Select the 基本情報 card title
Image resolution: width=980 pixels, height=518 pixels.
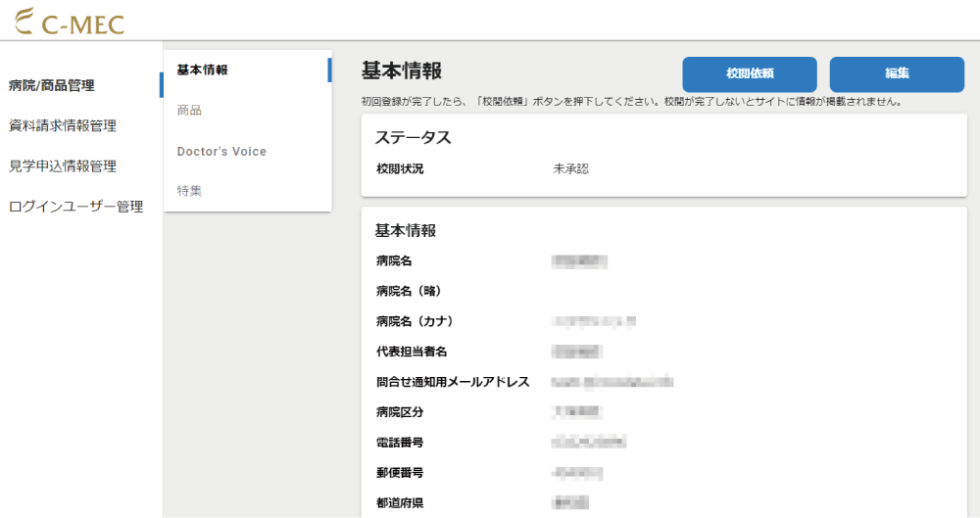(406, 230)
